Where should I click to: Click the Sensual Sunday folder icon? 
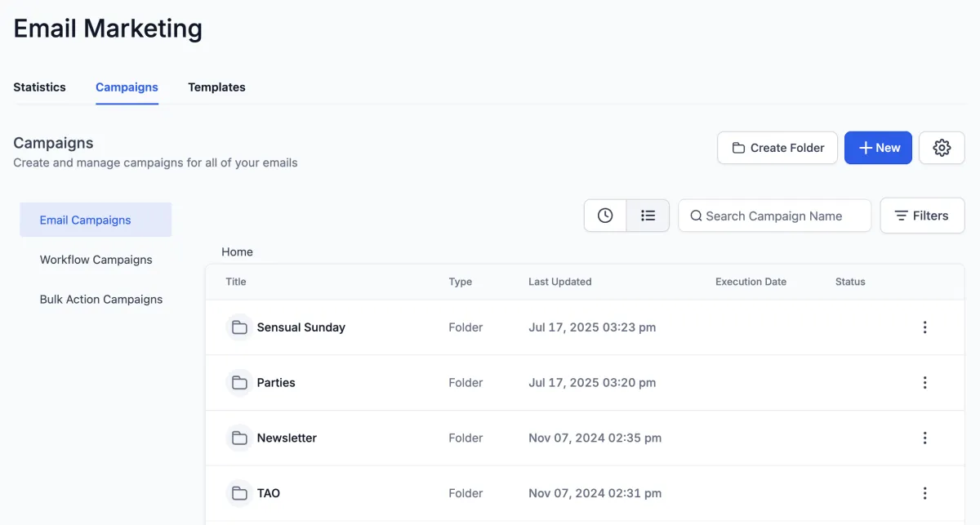pos(239,327)
